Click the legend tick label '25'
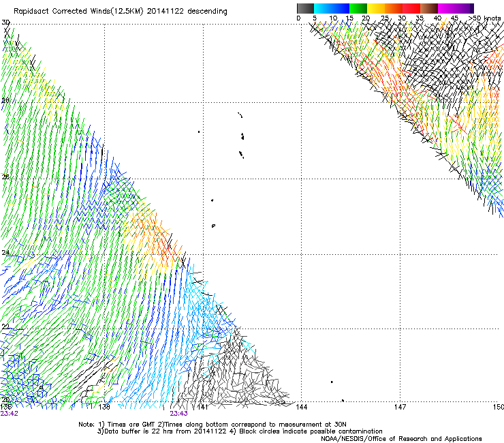504x443 pixels. 384,18
